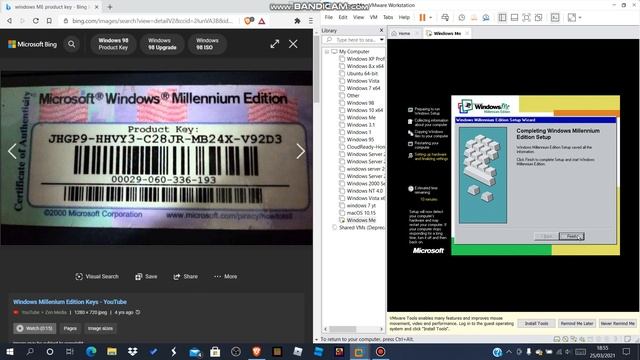Share the image from Bing
Viewport: 640px width, 360px height.
(186, 276)
